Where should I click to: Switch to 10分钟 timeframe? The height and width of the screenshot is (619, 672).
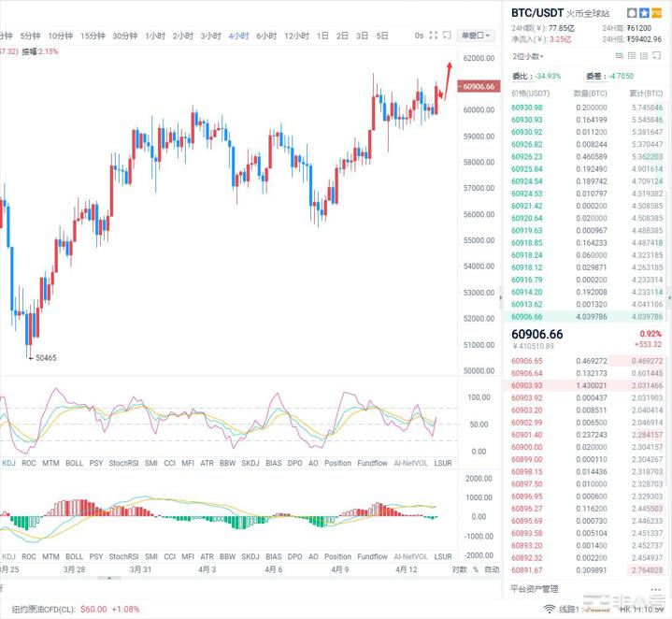pos(61,36)
